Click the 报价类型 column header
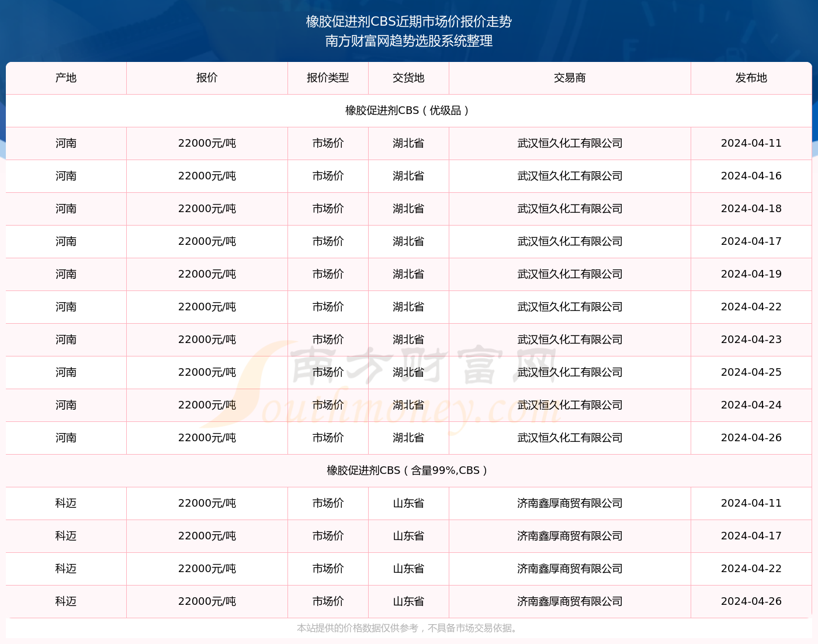Viewport: 818px width, 644px height. (328, 78)
